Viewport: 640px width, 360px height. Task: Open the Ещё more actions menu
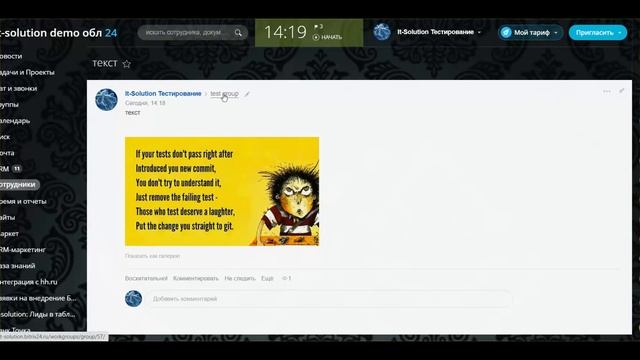click(x=267, y=278)
